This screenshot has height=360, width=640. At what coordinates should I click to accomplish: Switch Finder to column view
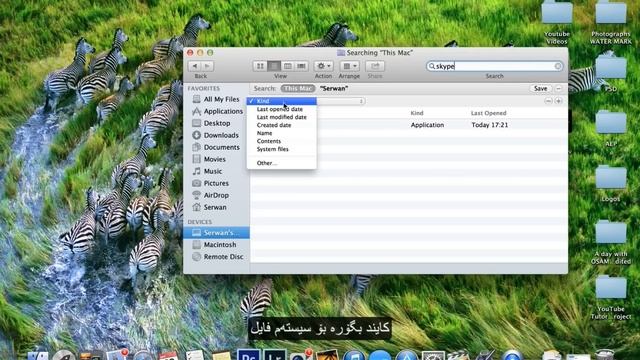(288, 66)
